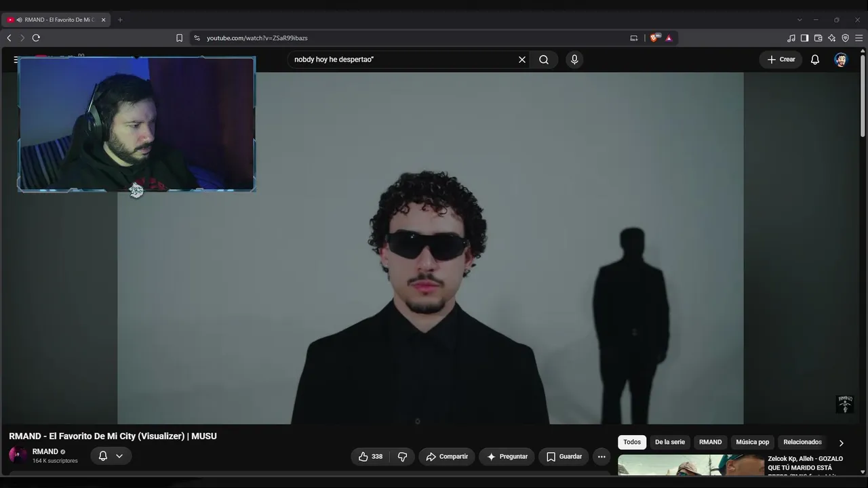Image resolution: width=868 pixels, height=488 pixels.
Task: Select the RMAND filter chip
Action: (x=711, y=442)
